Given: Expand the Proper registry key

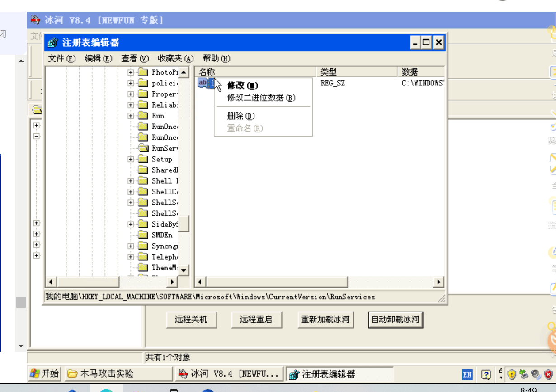Looking at the screenshot, I should (x=131, y=94).
